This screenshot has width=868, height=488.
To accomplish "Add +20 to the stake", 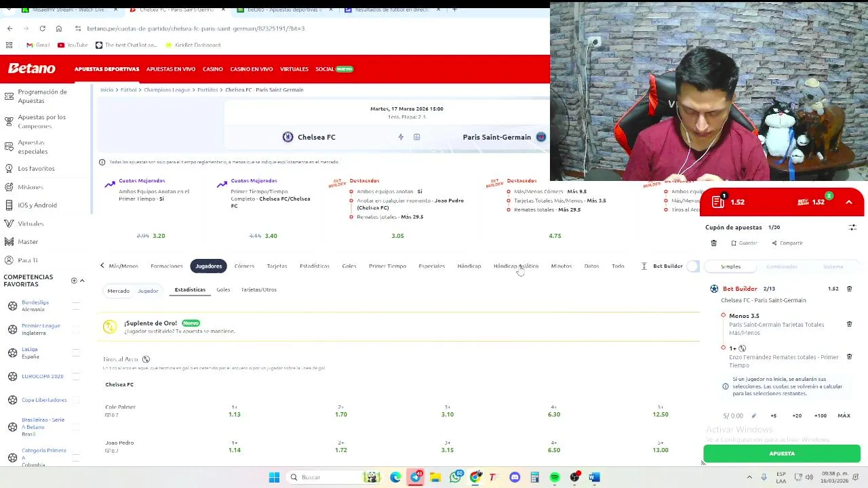I will (x=797, y=415).
